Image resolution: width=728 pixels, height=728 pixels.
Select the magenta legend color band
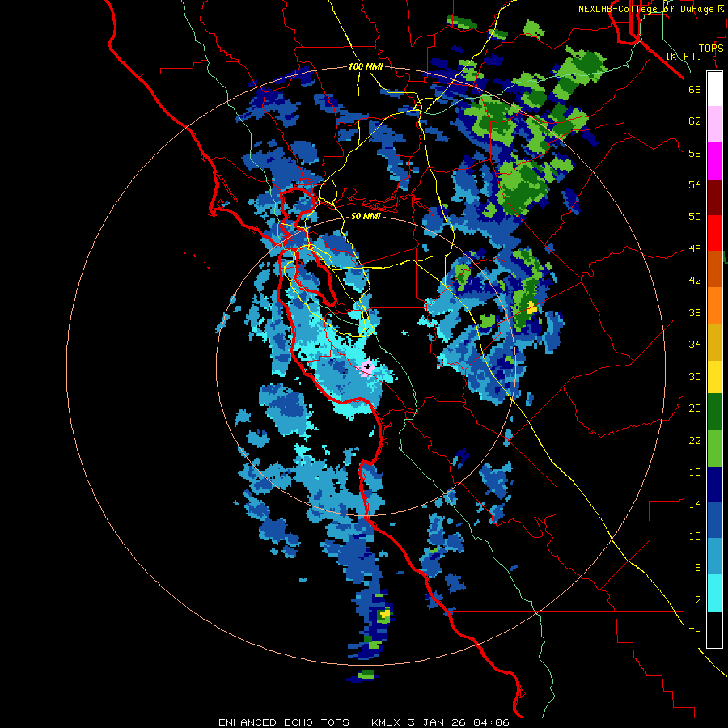(x=714, y=161)
